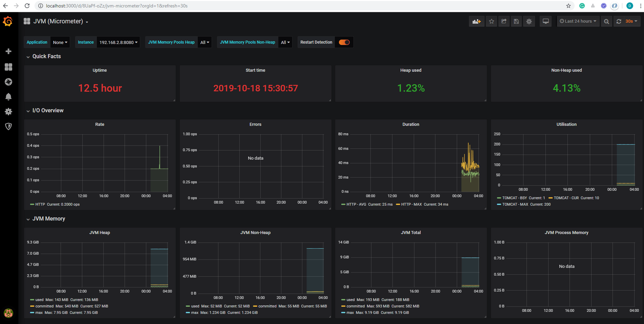Screen dimensions: 644x324
Task: Open Dashboards from sidebar squares icon
Action: pos(8,67)
